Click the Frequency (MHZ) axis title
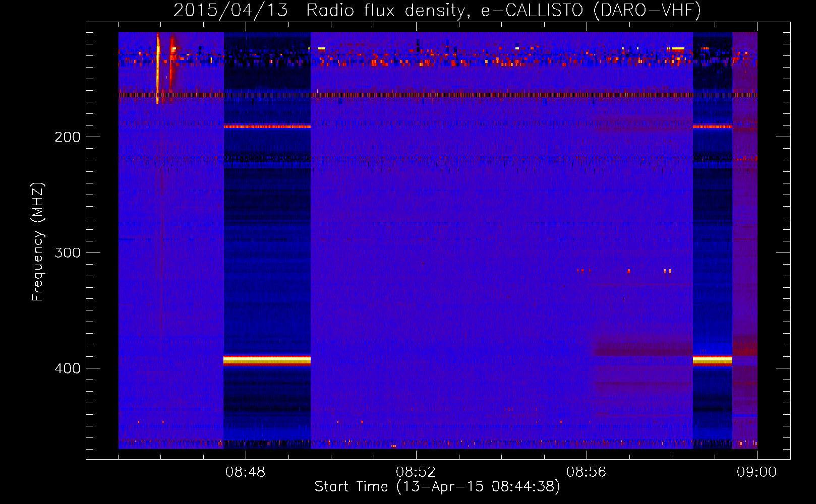This screenshot has height=504, width=816. tap(38, 242)
